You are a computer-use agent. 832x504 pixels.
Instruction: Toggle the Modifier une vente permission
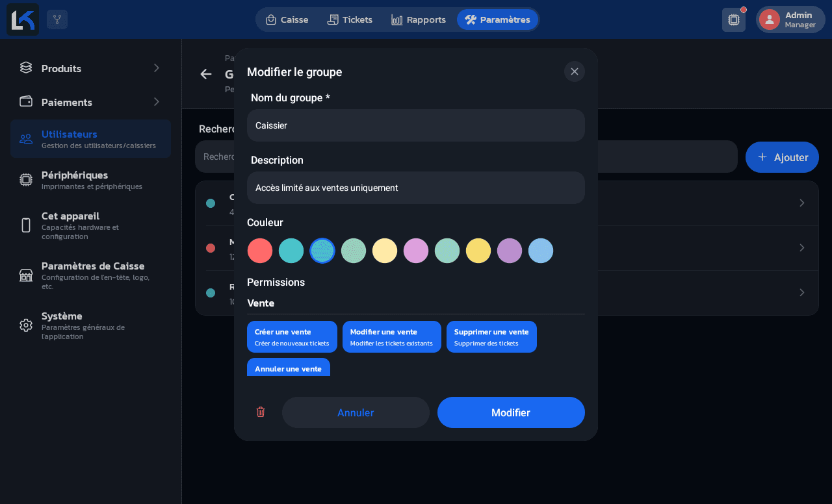[x=392, y=336]
